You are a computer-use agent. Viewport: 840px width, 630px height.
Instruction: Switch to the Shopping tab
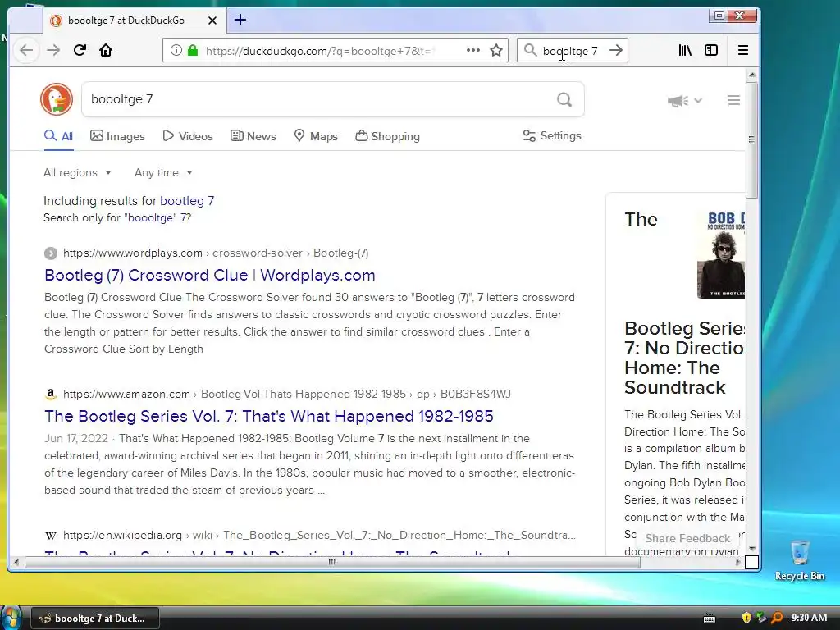click(x=387, y=136)
